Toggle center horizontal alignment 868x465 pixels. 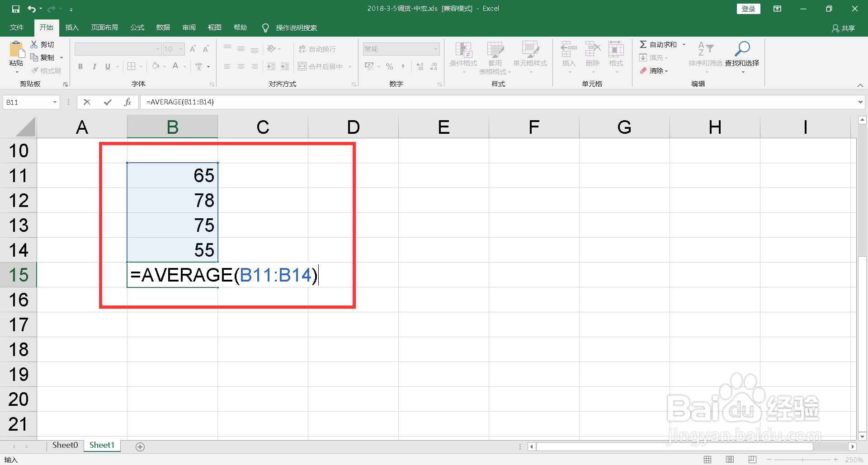(x=241, y=66)
